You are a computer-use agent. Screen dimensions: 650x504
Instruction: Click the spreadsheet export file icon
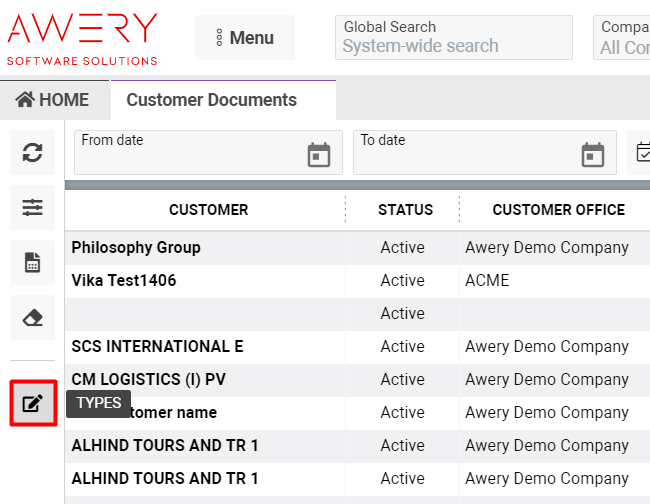click(33, 262)
